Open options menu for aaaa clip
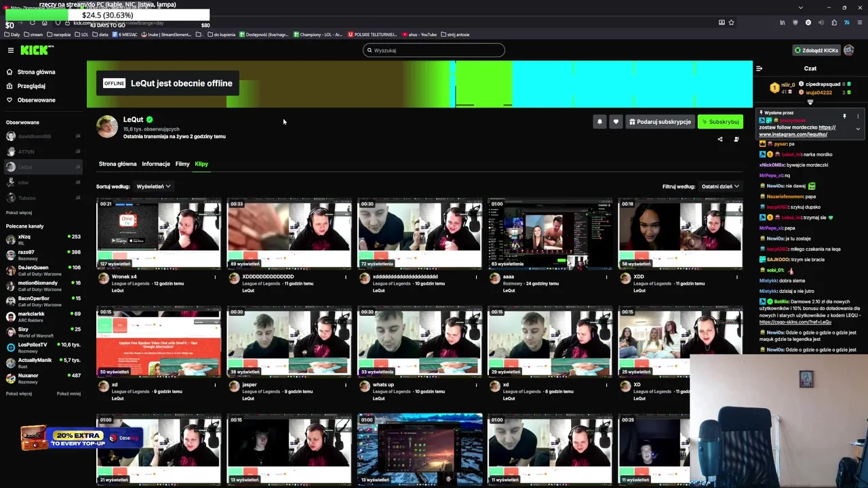Image resolution: width=868 pixels, height=488 pixels. click(606, 277)
